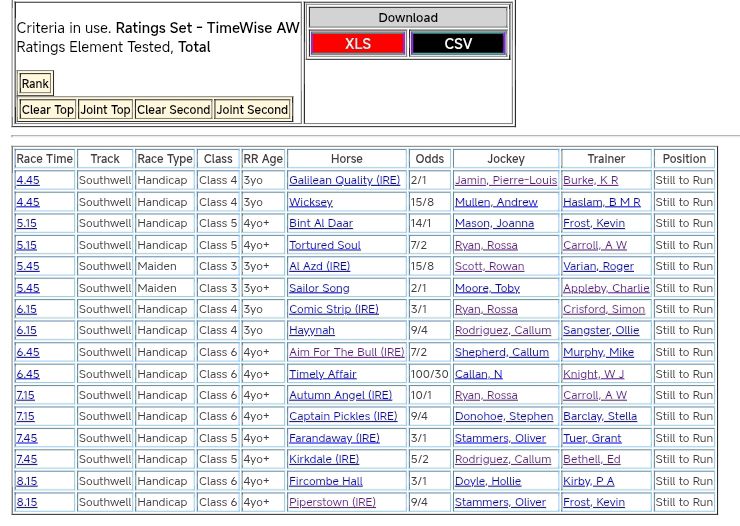Screen dimensions: 740x526
Task: Download the data as CSV
Action: [458, 44]
